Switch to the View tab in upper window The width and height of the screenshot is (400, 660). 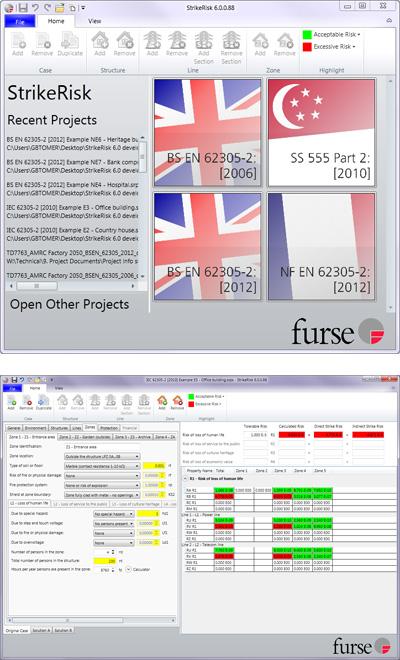[x=95, y=21]
